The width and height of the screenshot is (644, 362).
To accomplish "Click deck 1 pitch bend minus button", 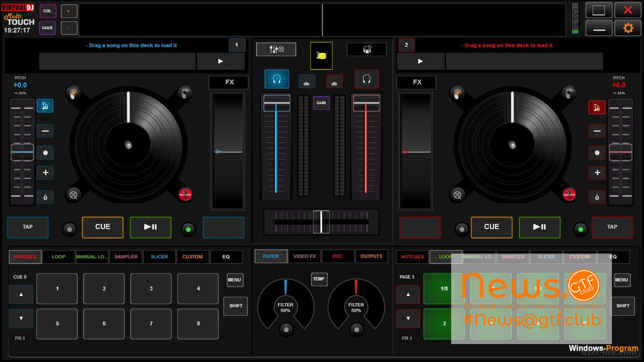I will point(45,130).
